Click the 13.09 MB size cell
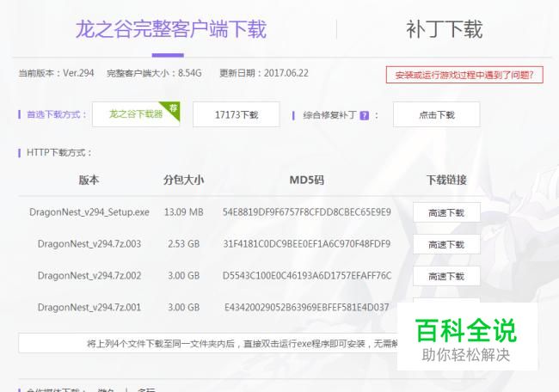Viewport: 559px width, 392px height. coord(183,212)
